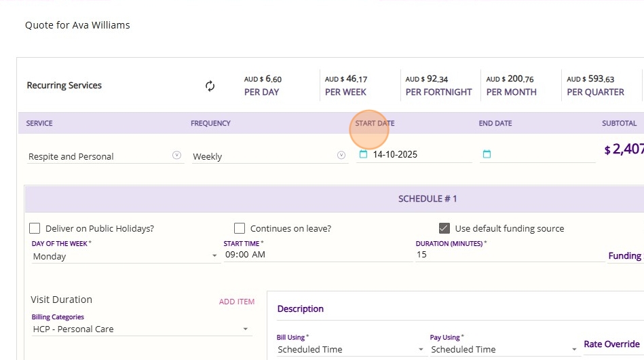The width and height of the screenshot is (644, 360).
Task: Expand the Pay Using dropdown
Action: tap(574, 350)
